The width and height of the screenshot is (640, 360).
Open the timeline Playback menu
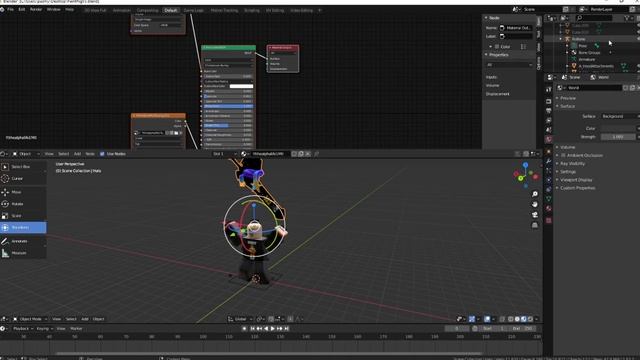point(23,329)
